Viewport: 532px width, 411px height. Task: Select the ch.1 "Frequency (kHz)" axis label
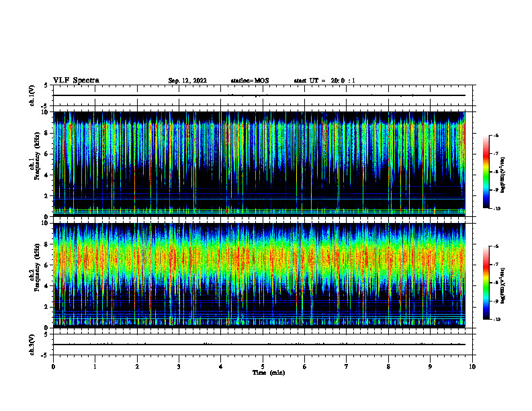pos(37,156)
